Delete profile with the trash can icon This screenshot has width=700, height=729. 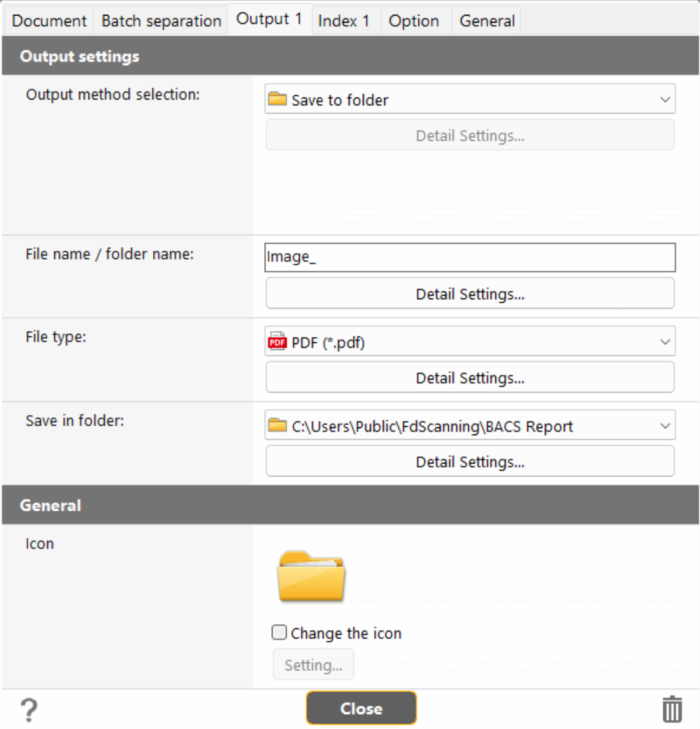(x=672, y=709)
